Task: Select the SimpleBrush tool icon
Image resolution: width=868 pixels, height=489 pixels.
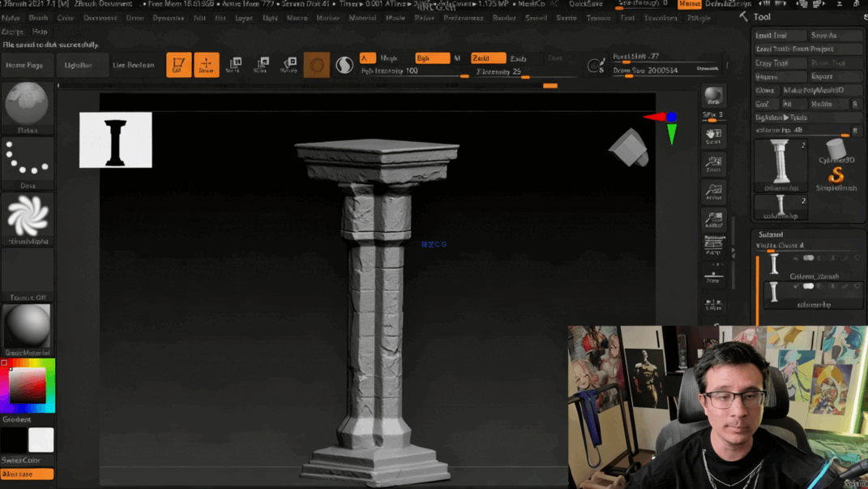Action: point(836,174)
